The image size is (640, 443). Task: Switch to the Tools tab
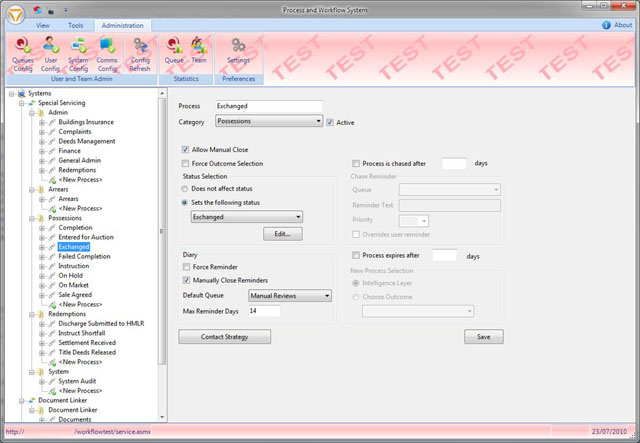(x=75, y=24)
